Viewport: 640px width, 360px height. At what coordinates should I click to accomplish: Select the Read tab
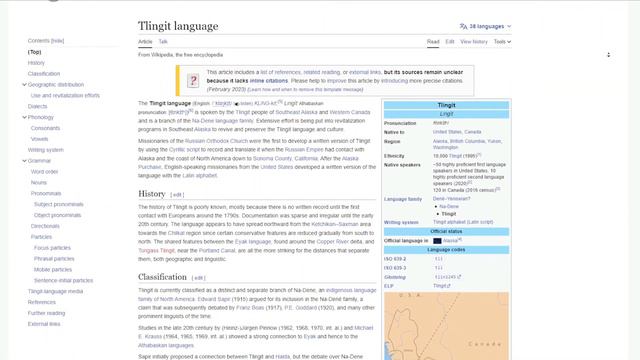pos(433,42)
